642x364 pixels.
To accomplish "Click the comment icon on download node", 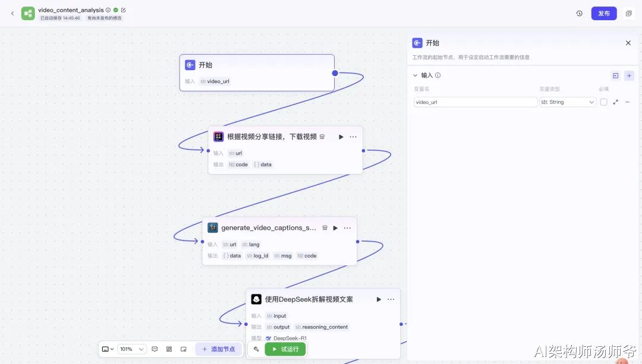I will 322,137.
